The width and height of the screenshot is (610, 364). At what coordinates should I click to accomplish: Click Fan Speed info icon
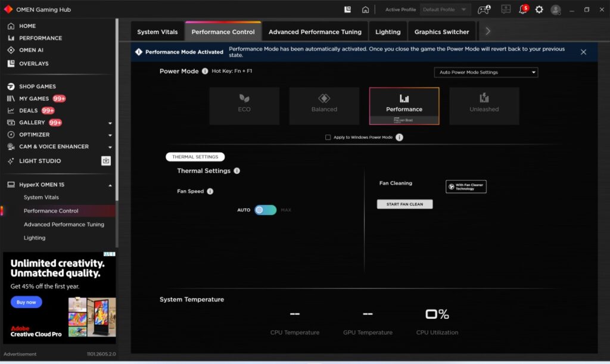[x=210, y=191]
